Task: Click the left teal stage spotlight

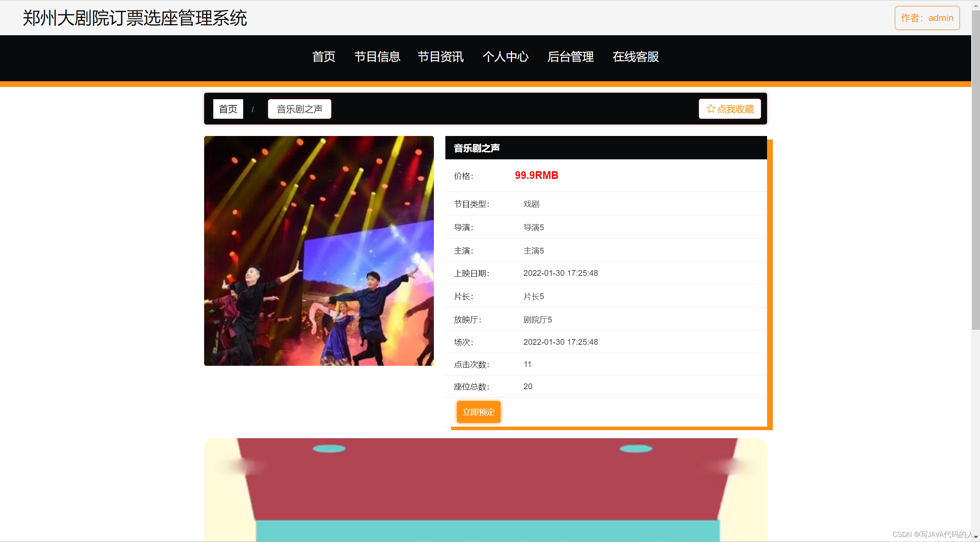Action: click(x=329, y=448)
